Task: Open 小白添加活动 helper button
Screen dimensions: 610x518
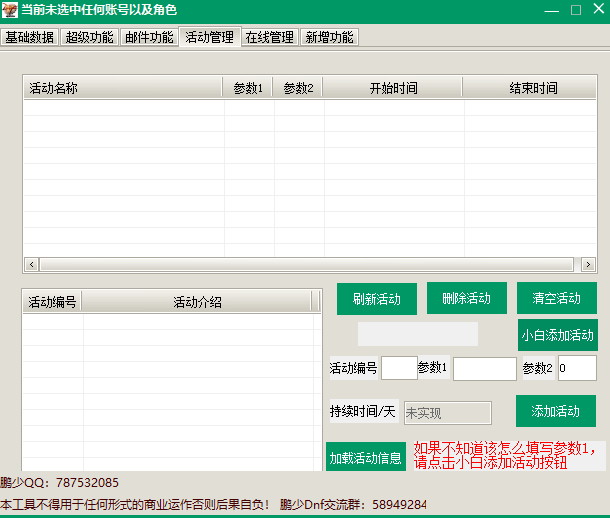Action: coord(557,335)
